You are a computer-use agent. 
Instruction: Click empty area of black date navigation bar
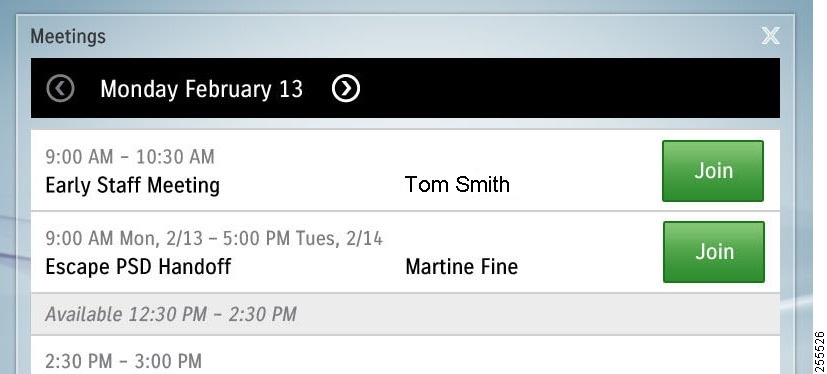pyautogui.click(x=570, y=88)
